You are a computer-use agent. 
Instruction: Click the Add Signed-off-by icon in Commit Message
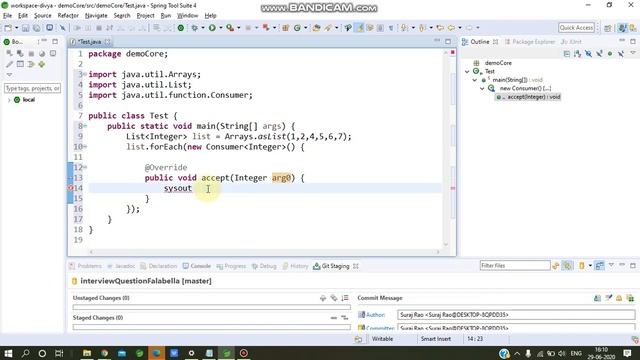(609, 298)
